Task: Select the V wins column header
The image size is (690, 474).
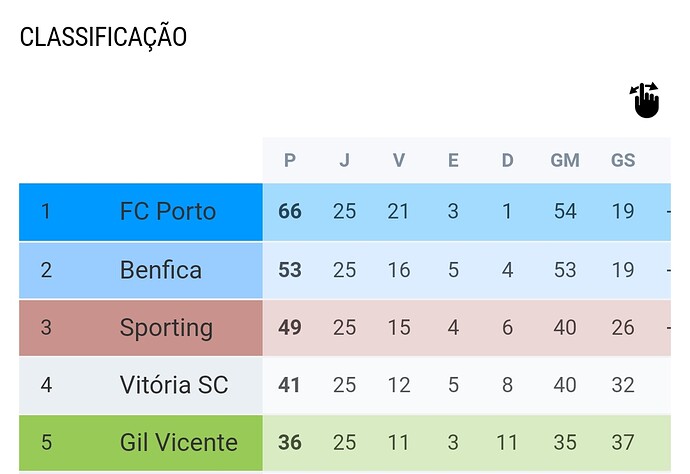Action: point(399,160)
